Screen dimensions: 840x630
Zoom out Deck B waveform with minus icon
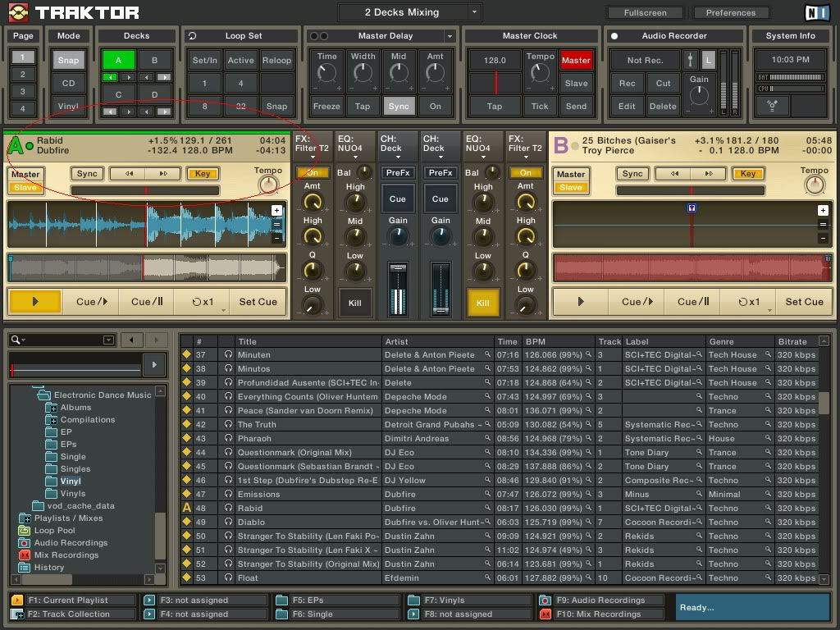[823, 239]
